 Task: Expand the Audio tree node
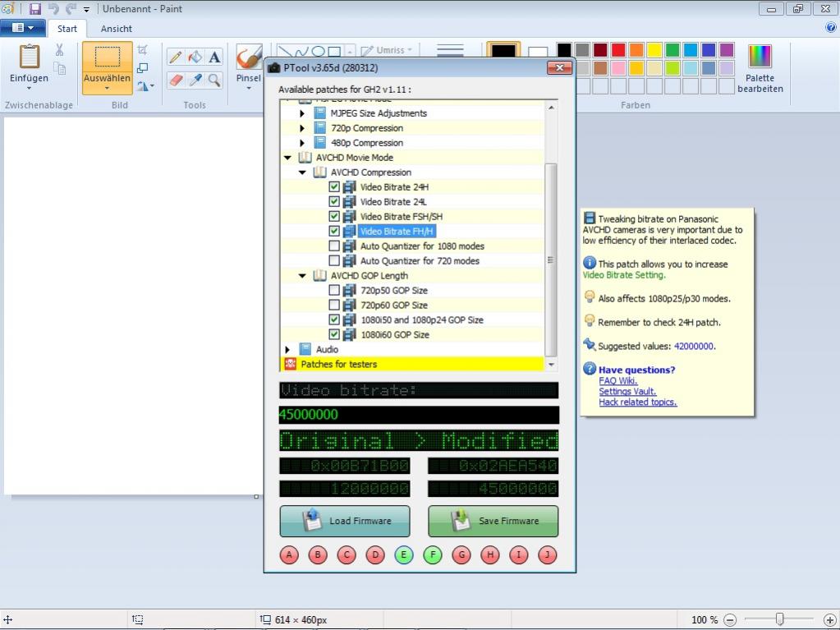click(x=287, y=350)
